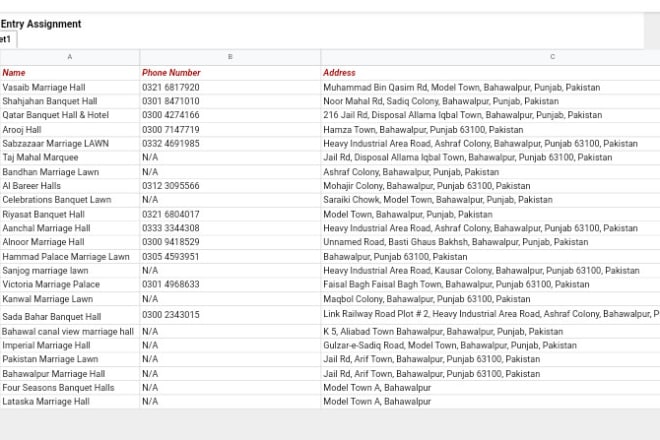Viewport: 660px width, 440px height.
Task: Select the 216 Jail Rd address cell
Action: pos(490,115)
